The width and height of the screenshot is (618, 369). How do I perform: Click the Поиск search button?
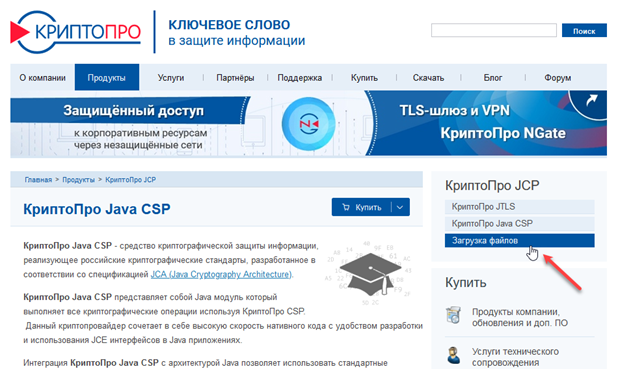(x=584, y=30)
